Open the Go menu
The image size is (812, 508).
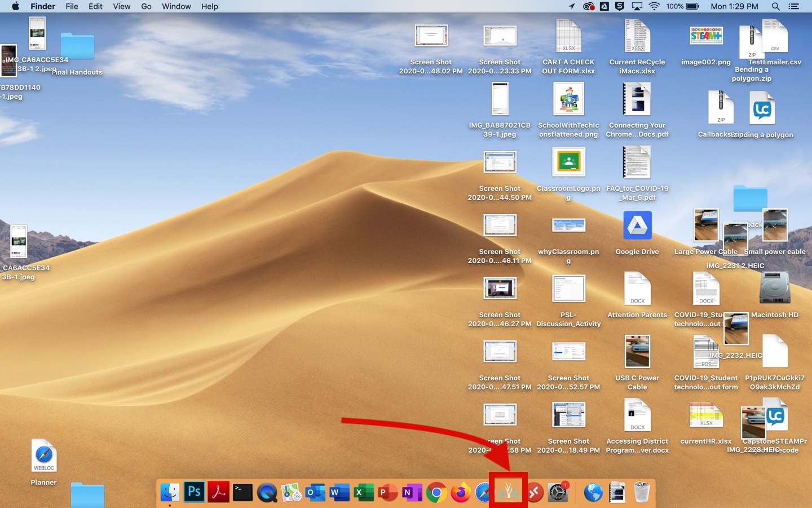click(x=146, y=6)
